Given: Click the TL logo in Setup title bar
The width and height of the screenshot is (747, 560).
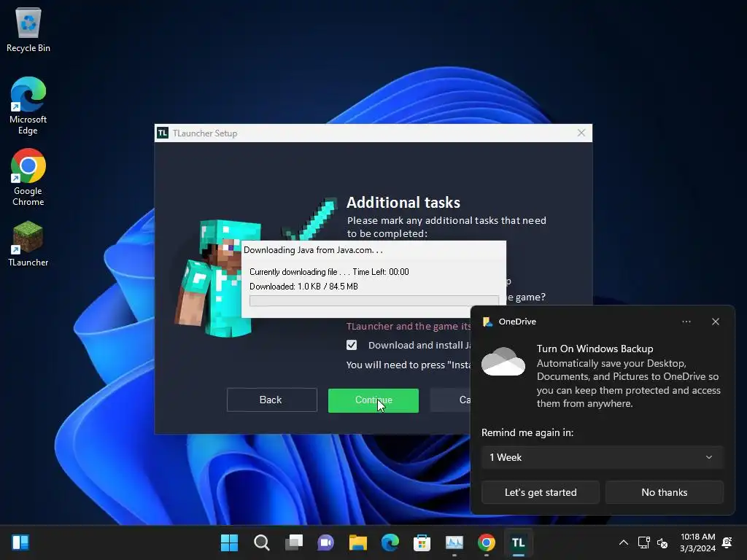Looking at the screenshot, I should pyautogui.click(x=163, y=133).
